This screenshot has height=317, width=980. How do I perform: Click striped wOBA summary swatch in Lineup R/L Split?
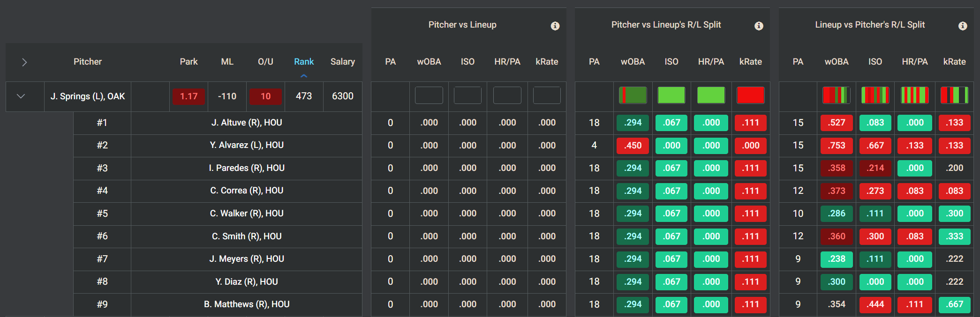837,95
